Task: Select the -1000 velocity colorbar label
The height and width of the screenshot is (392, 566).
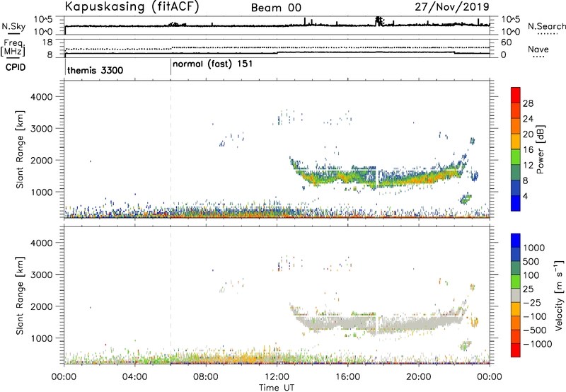Action: coord(537,344)
